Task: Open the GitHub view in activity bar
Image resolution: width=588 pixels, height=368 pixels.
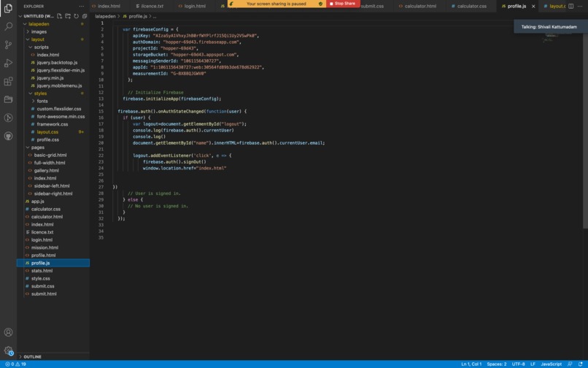Action: [8, 136]
